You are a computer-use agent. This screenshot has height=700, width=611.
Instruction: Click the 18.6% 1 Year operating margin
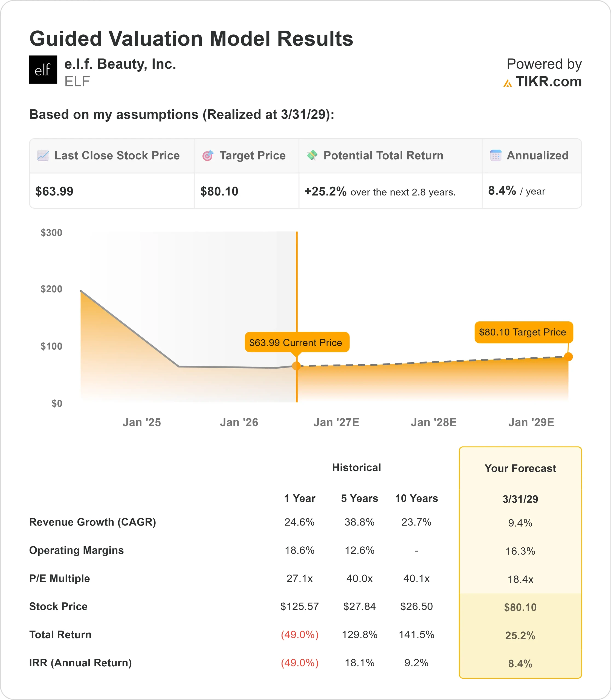tap(300, 550)
